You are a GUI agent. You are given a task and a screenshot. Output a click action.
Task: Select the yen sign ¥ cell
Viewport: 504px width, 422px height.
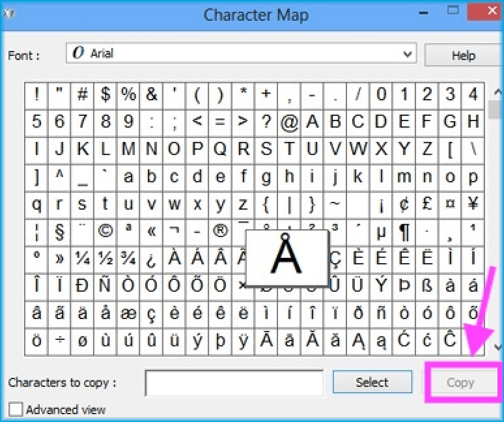473,205
